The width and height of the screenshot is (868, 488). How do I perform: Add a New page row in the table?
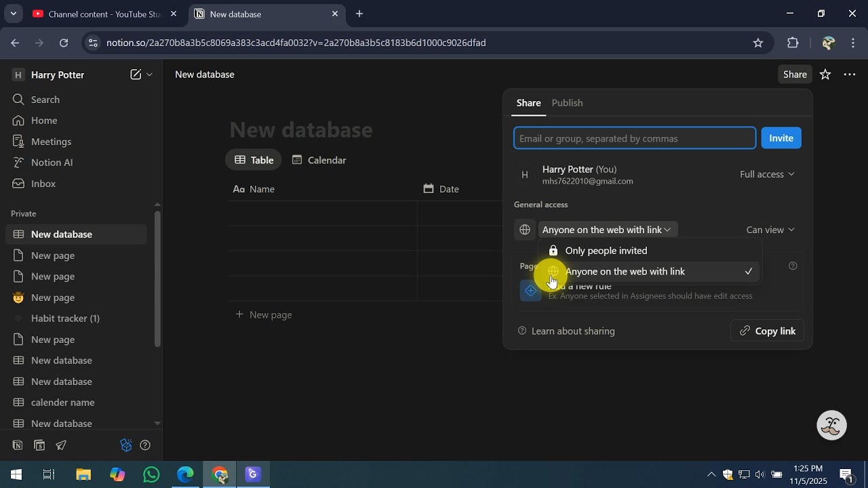(264, 314)
